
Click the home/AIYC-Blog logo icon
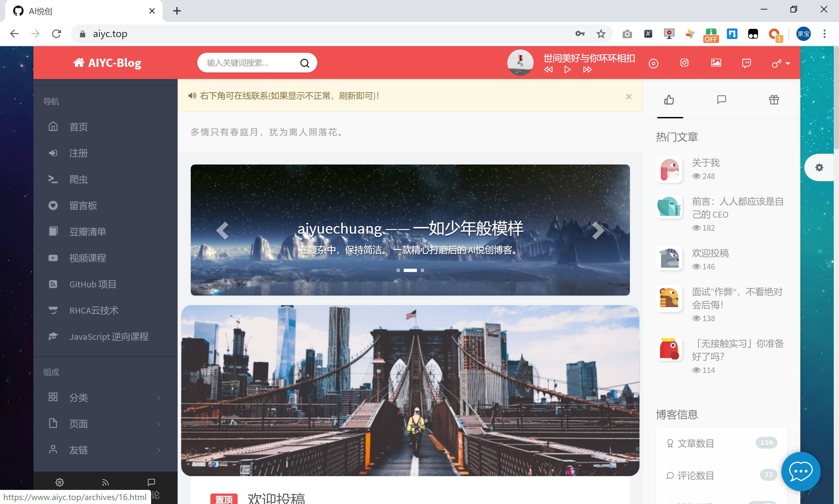(x=78, y=63)
